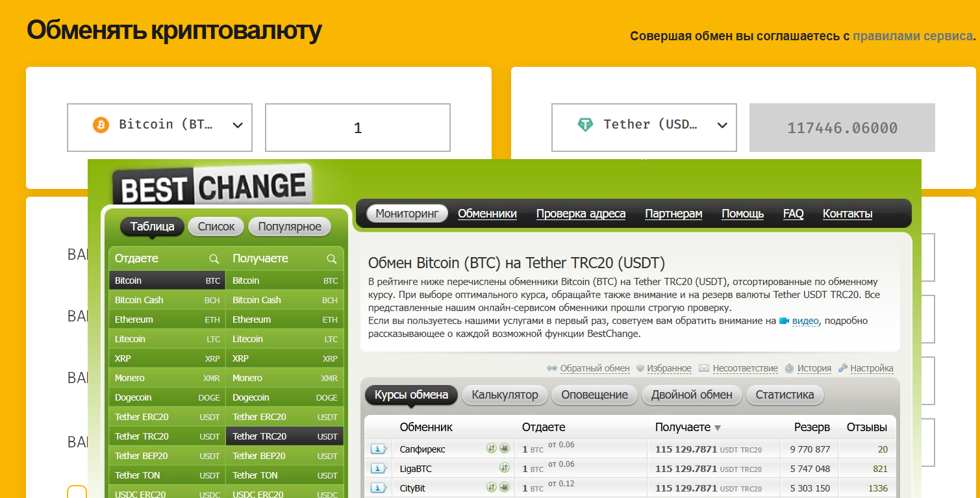The height and width of the screenshot is (498, 980).
Task: Click the Обменник column header
Action: coord(426,427)
